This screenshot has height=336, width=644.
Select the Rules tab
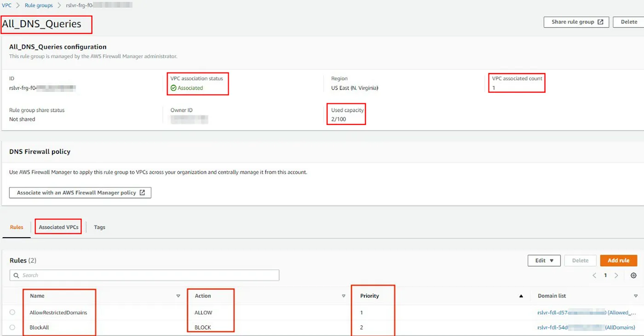coord(17,227)
